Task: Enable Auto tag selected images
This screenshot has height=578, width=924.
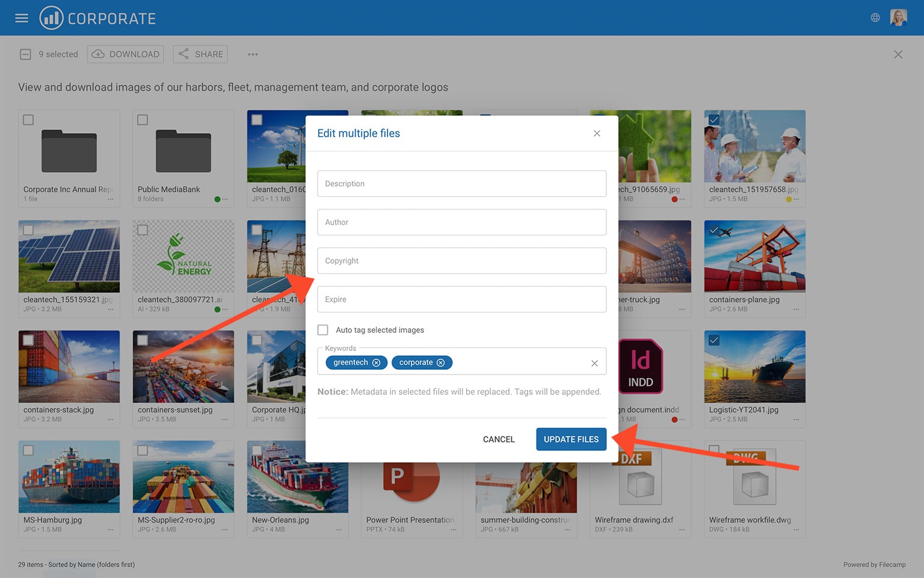Action: (323, 330)
